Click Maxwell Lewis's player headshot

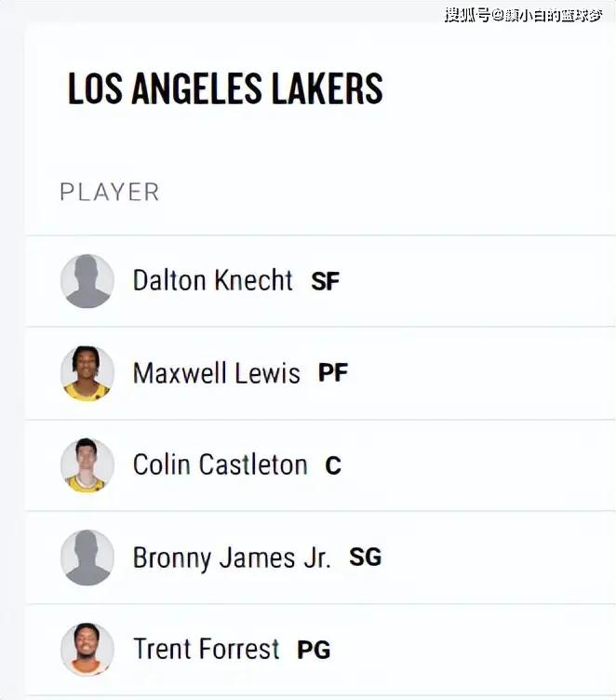[87, 373]
